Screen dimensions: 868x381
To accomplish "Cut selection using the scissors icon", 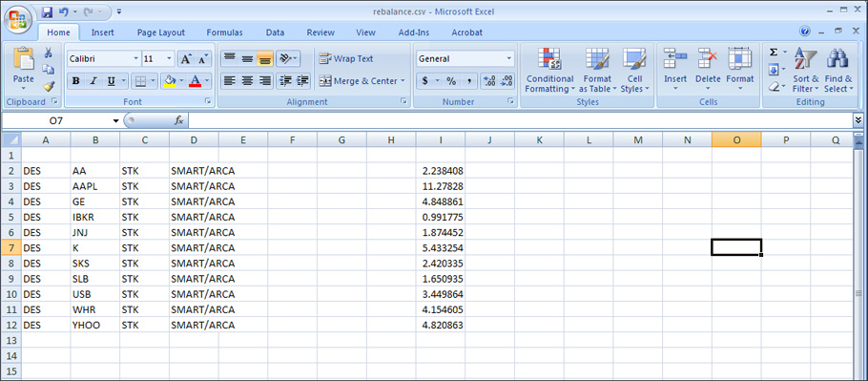I will [x=48, y=53].
